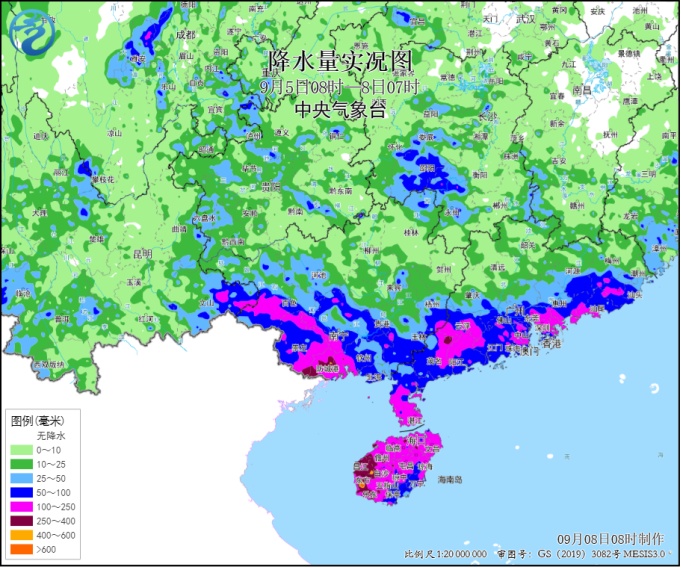
Task: Click the 图例(毫米) legend heading
Action: 37,420
